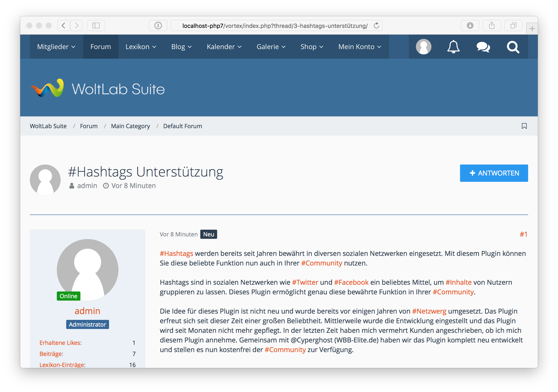
Task: Expand the Mitglieder dropdown menu
Action: (x=56, y=47)
